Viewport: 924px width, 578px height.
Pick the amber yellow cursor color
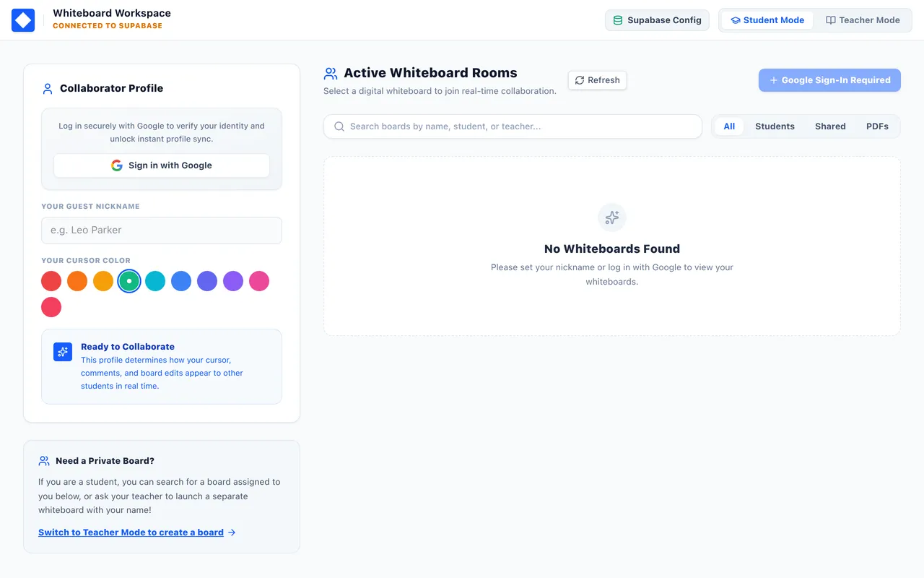tap(103, 281)
